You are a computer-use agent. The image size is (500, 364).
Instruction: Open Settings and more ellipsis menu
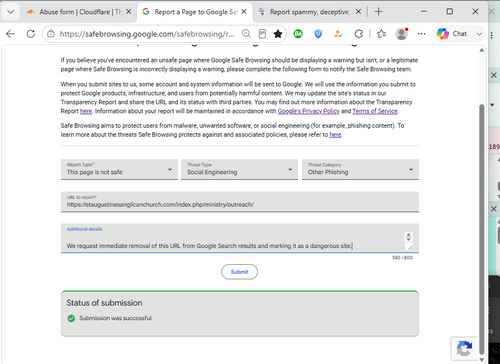click(x=421, y=34)
